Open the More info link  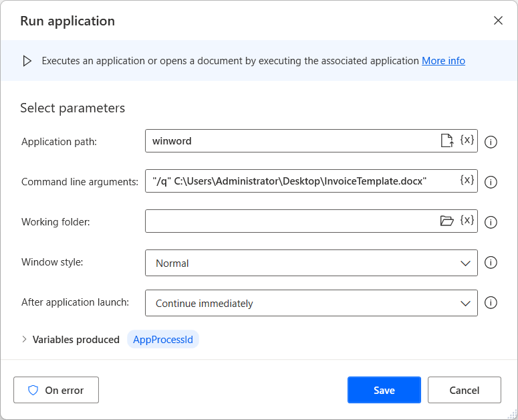[x=443, y=61]
